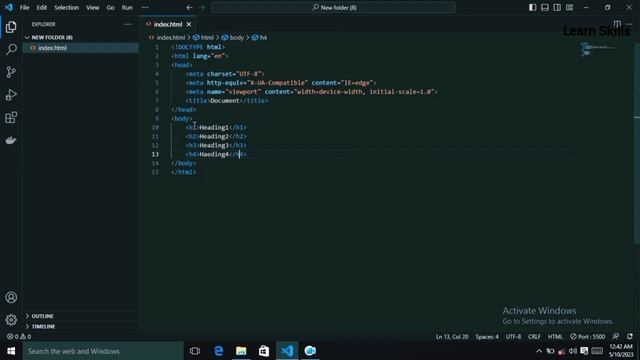Open the Search view in activity bar
640x360 pixels.
tap(11, 49)
